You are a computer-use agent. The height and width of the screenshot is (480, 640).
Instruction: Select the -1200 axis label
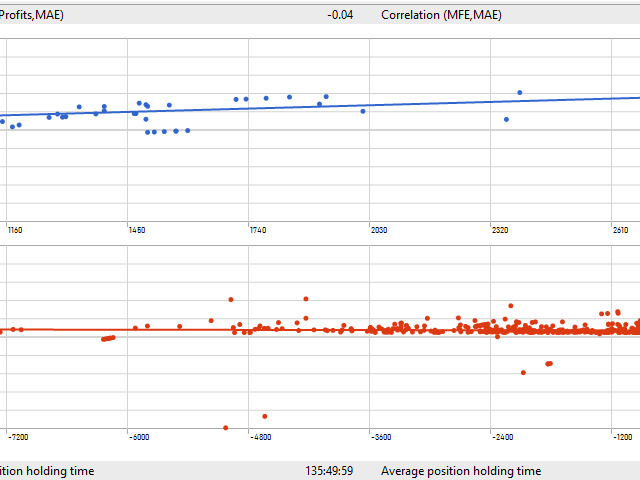click(x=622, y=437)
